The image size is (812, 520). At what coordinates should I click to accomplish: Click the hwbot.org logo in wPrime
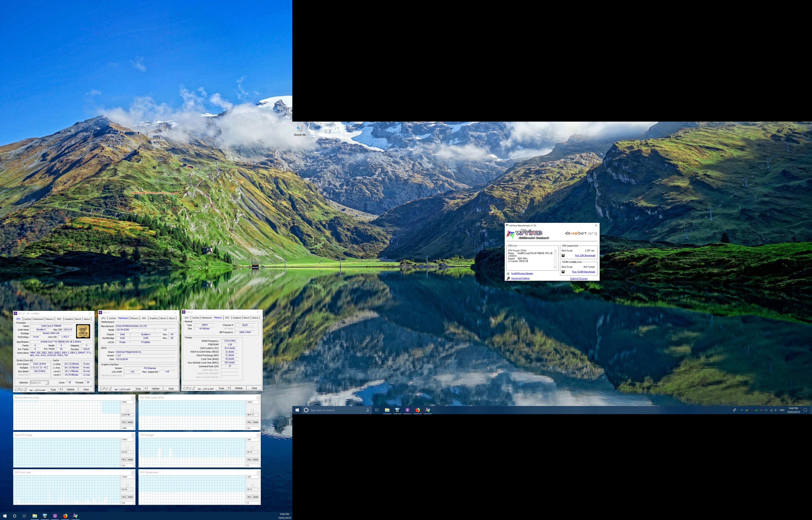pyautogui.click(x=581, y=233)
